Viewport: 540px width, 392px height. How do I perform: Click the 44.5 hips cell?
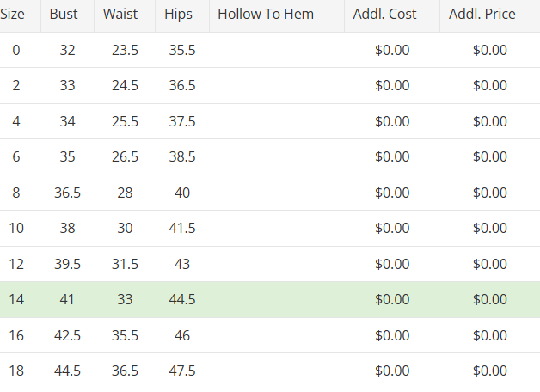click(x=182, y=299)
